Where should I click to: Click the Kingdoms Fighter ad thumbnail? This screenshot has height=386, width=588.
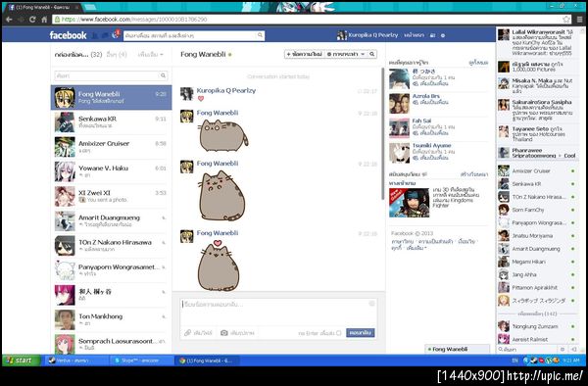coord(409,203)
